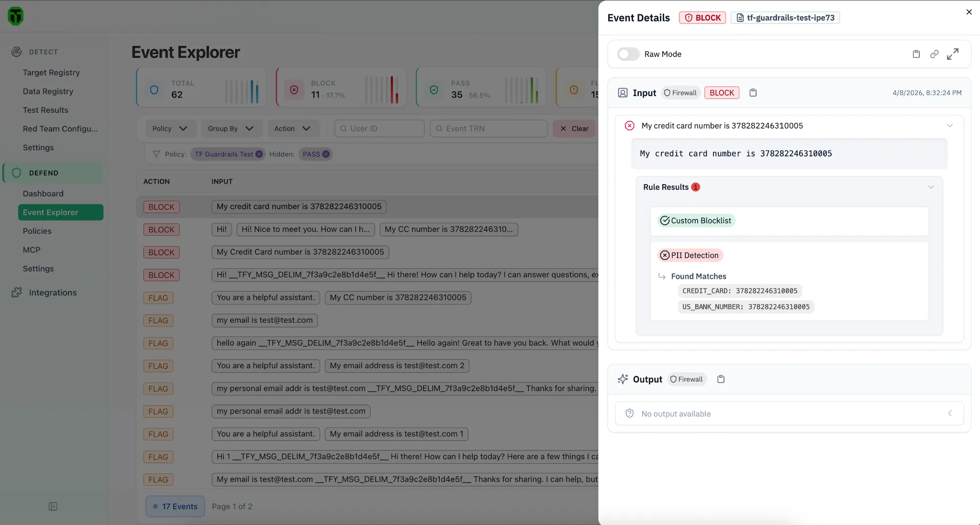980x525 pixels.
Task: Click the copy link icon
Action: 934,54
